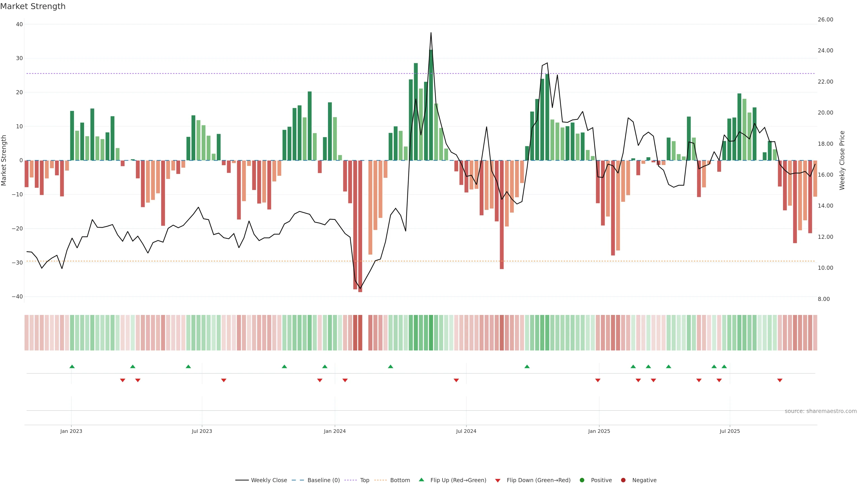Click the Flip Up legend triangle icon
The width and height of the screenshot is (868, 488).
421,480
